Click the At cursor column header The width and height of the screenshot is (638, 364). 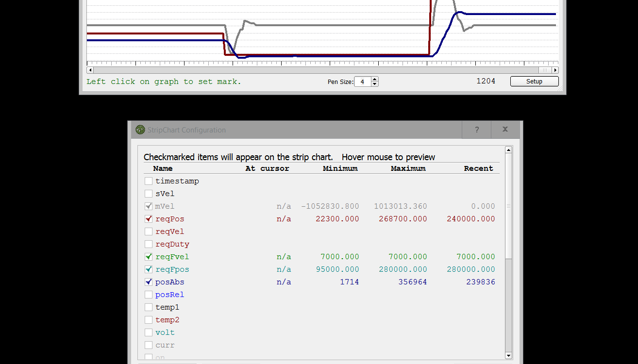tap(267, 168)
